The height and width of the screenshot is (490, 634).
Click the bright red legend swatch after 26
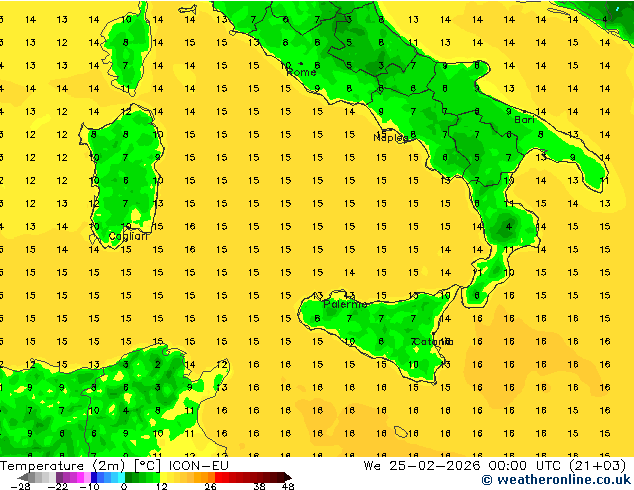[218, 477]
